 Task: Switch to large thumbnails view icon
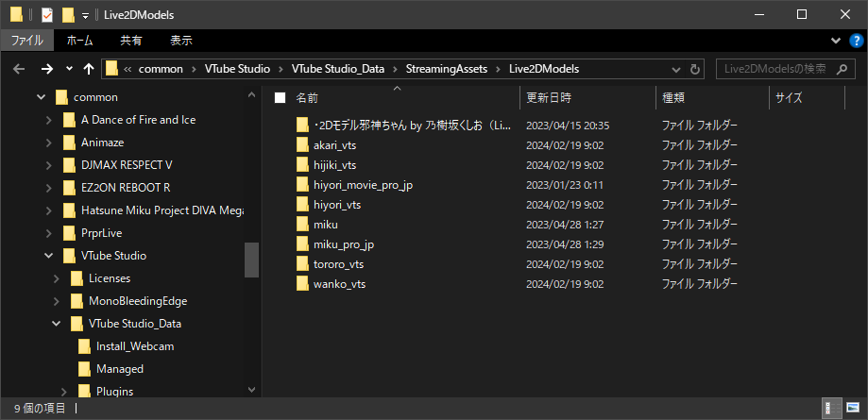click(852, 409)
